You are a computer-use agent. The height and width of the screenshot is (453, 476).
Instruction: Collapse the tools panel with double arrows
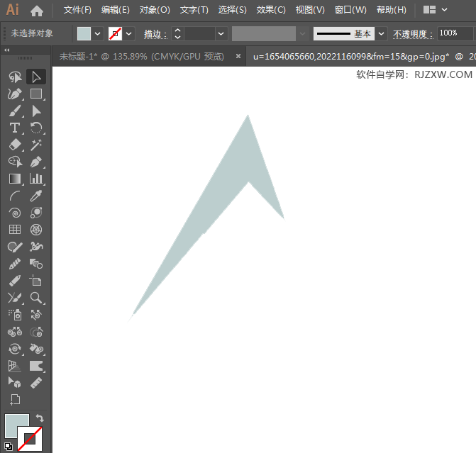7,50
